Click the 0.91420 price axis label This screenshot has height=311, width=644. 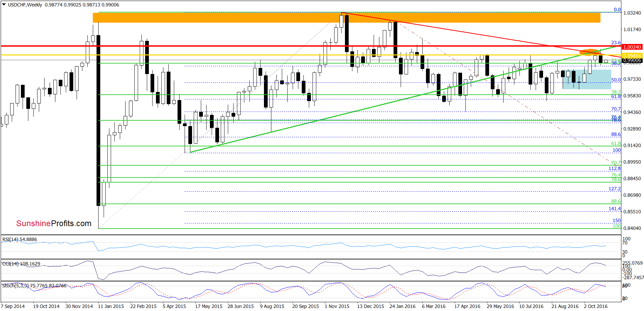[x=632, y=145]
